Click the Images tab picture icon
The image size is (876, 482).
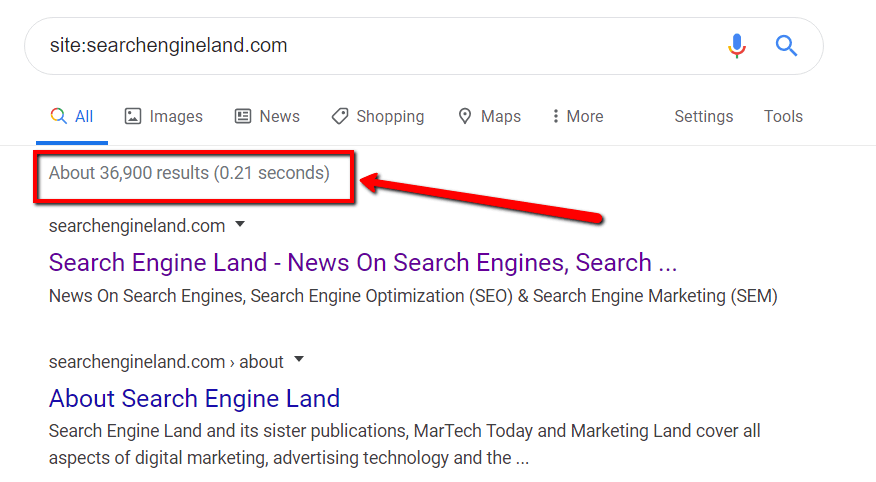coord(133,116)
